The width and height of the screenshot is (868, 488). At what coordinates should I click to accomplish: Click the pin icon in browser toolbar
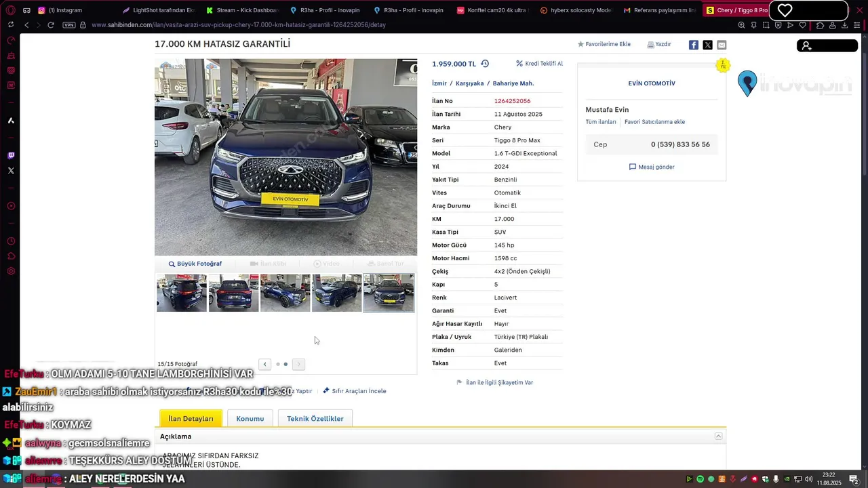point(753,25)
